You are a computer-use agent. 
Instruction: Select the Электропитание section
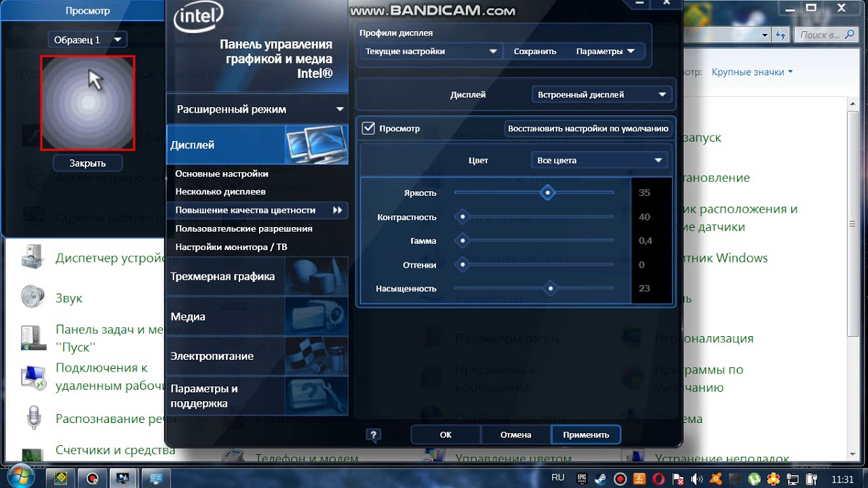(257, 356)
